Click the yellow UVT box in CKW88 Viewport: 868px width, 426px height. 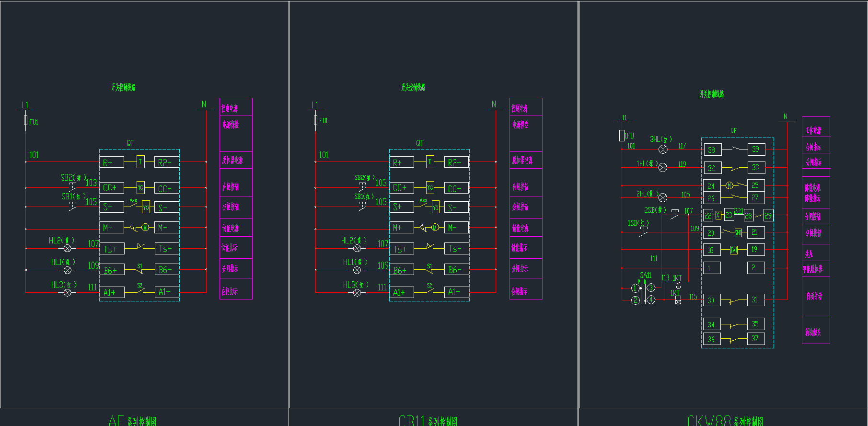[x=733, y=250]
